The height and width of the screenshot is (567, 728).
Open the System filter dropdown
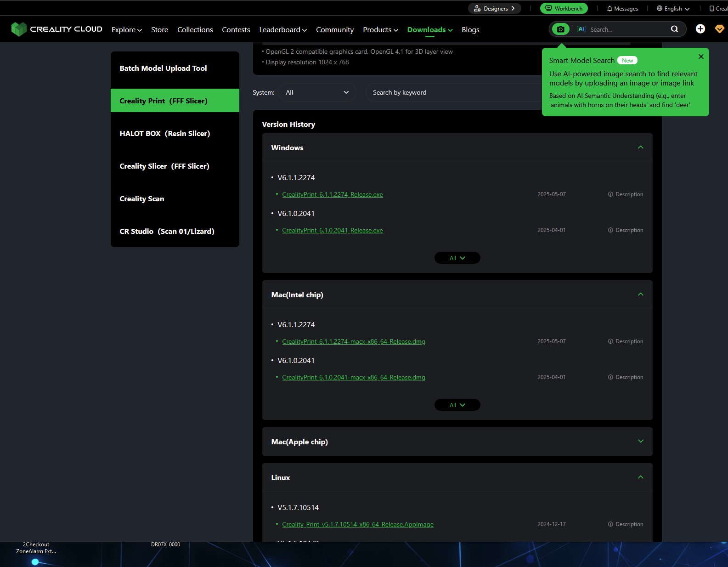pyautogui.click(x=317, y=92)
